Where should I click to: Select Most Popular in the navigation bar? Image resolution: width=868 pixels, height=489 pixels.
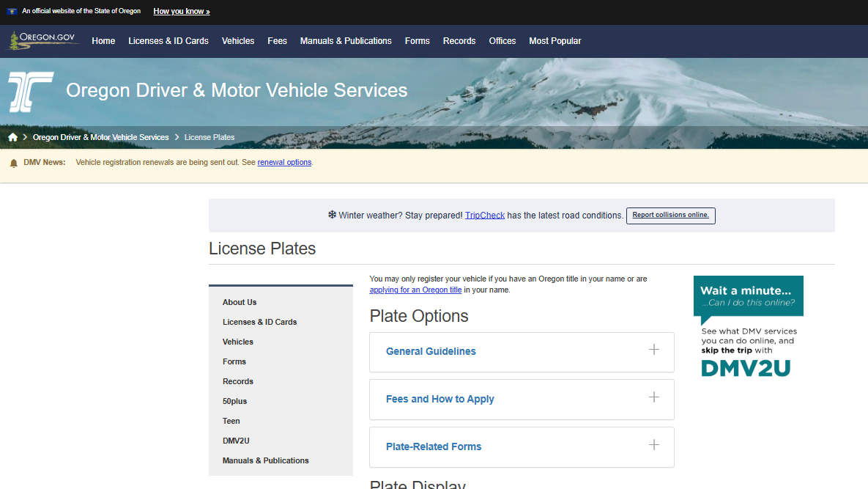pos(554,41)
